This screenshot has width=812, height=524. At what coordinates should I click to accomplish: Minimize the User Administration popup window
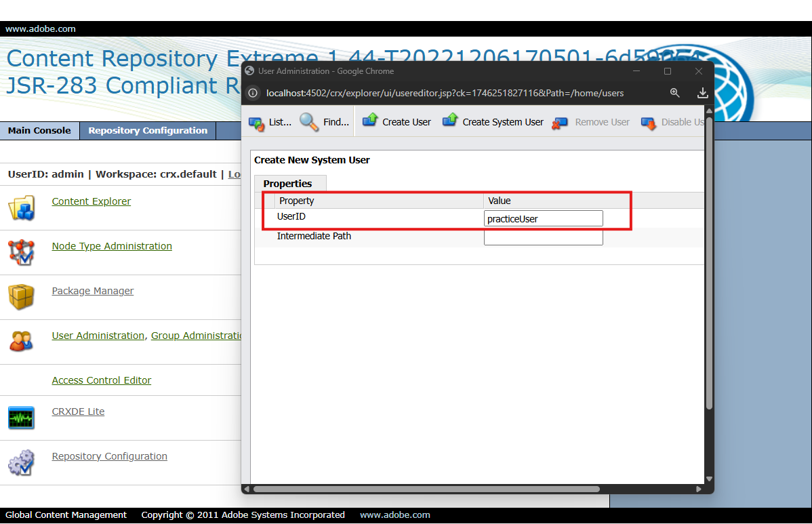tap(636, 71)
